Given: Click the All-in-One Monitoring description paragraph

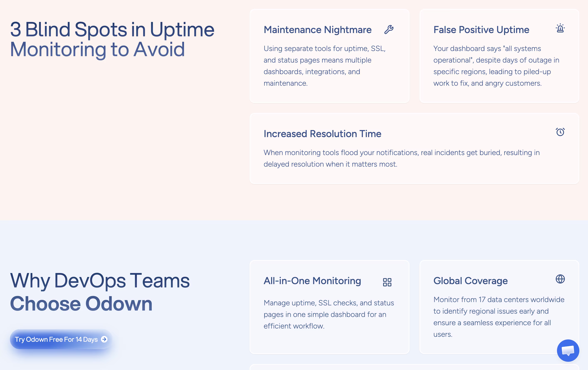Looking at the screenshot, I should pyautogui.click(x=329, y=314).
